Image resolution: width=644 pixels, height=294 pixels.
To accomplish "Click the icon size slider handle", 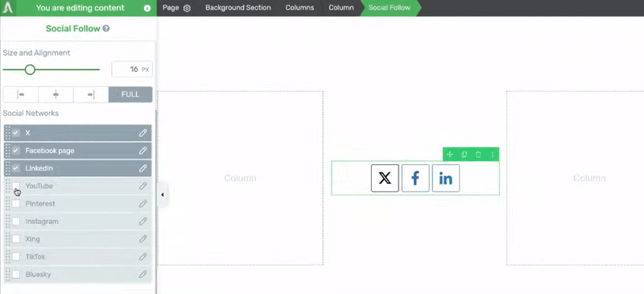I will coord(30,69).
